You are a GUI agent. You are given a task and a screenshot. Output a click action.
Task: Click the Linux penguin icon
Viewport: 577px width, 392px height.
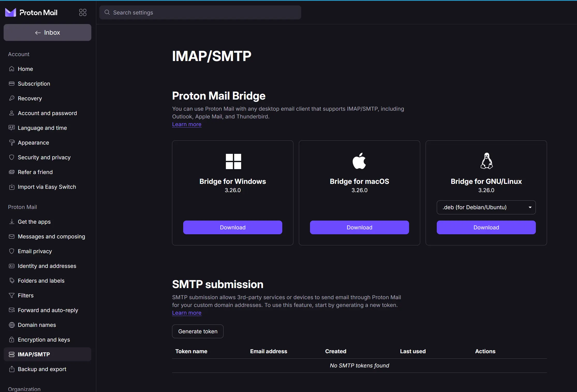coord(486,161)
